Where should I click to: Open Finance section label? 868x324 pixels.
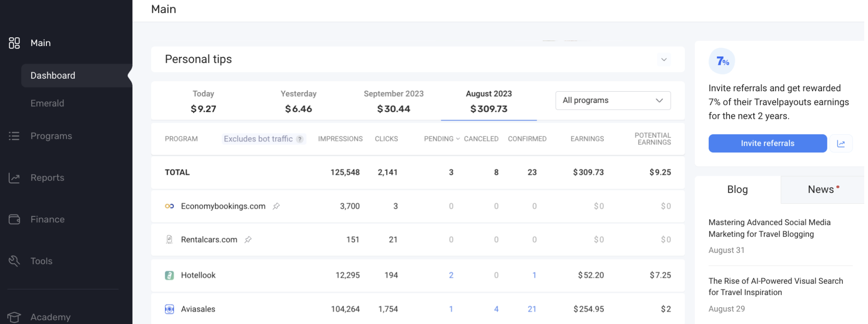47,219
